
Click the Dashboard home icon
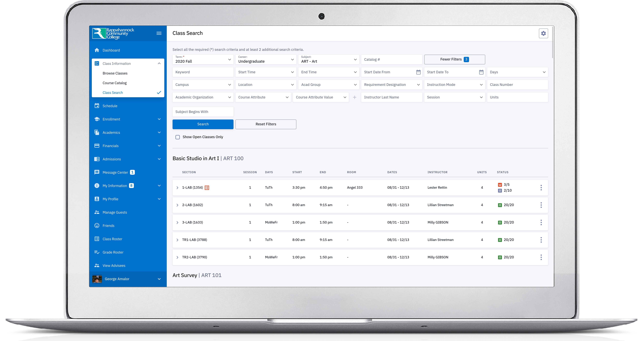[x=97, y=50]
